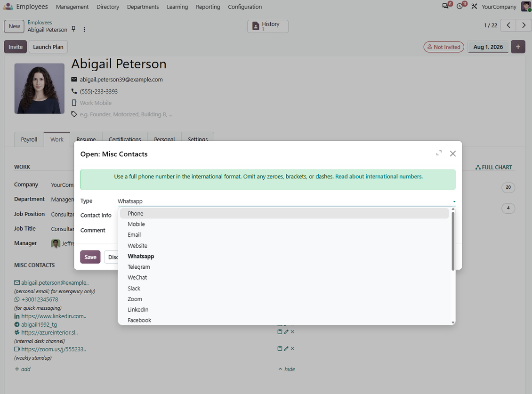
Task: Click Abigail Peterson's profile photo
Action: point(40,88)
